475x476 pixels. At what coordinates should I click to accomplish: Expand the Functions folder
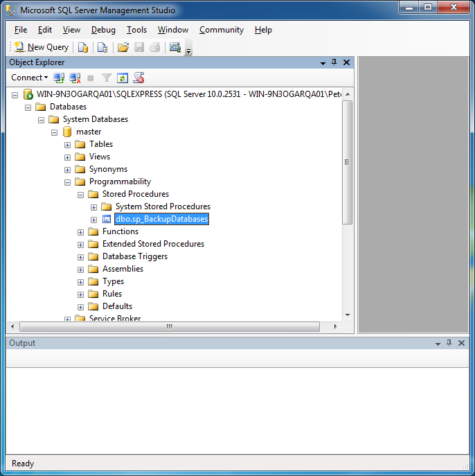tap(80, 232)
